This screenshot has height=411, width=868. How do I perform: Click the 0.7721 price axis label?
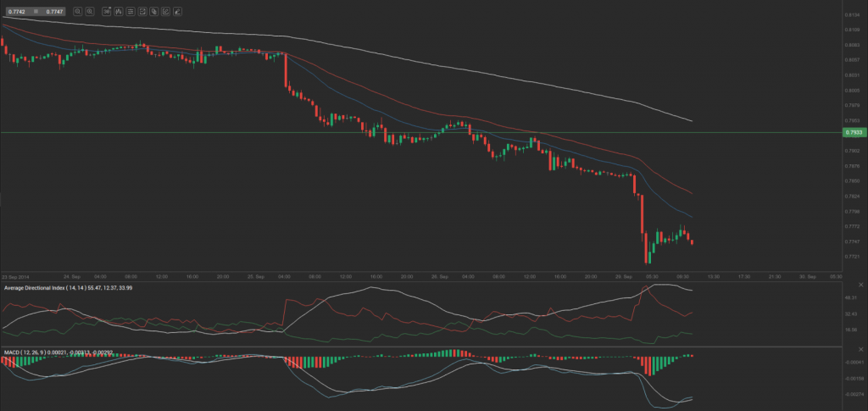tap(851, 257)
